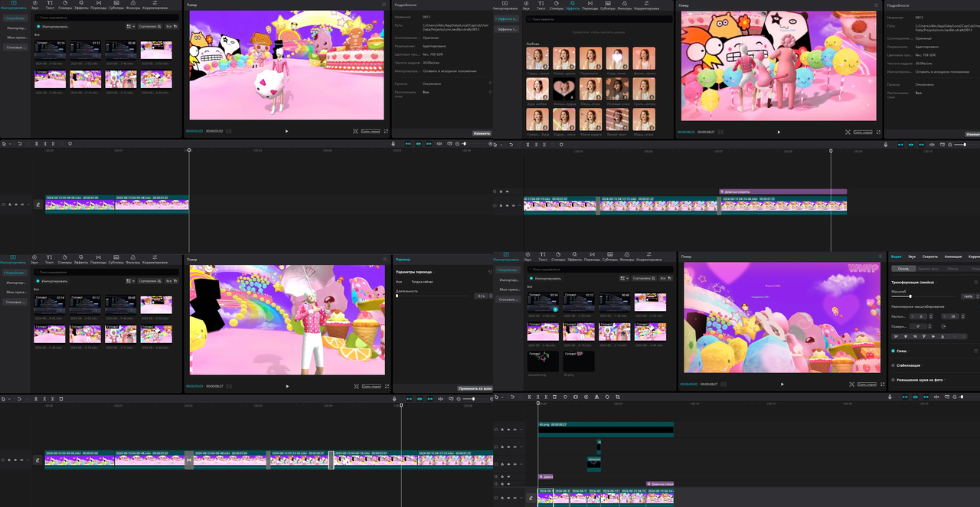980x507 pixels.
Task: Toggle the preview axis icon in the Видео inspector window
Action: (x=936, y=397)
